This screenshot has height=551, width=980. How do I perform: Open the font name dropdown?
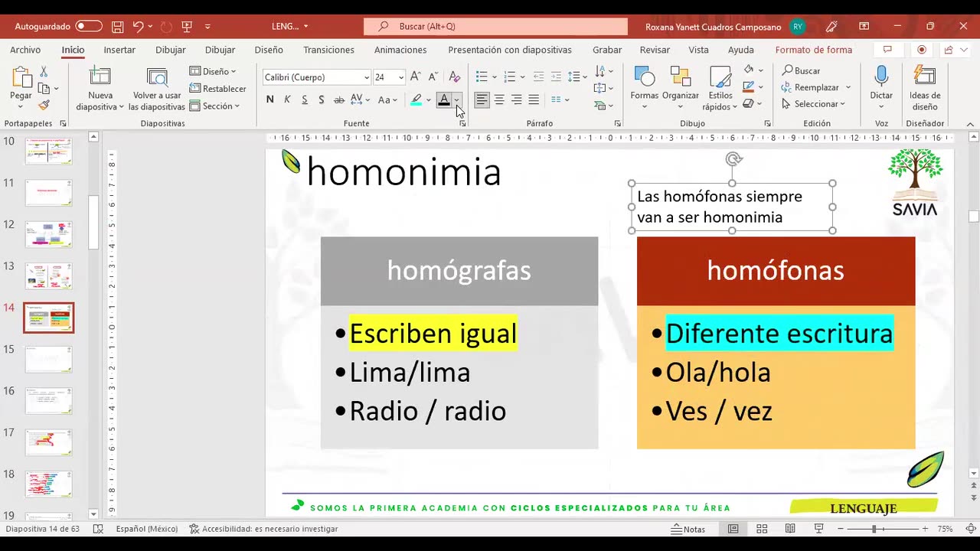coord(367,77)
